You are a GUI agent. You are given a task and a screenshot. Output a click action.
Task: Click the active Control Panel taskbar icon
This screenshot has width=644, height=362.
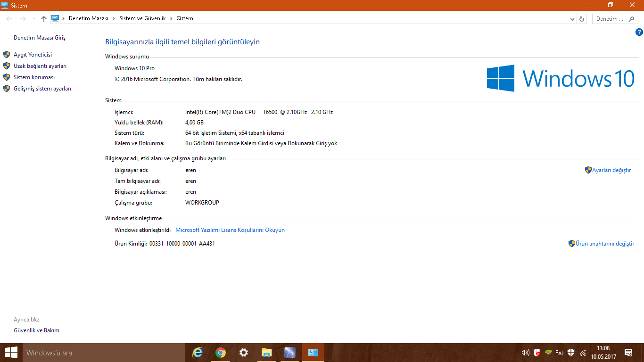313,353
